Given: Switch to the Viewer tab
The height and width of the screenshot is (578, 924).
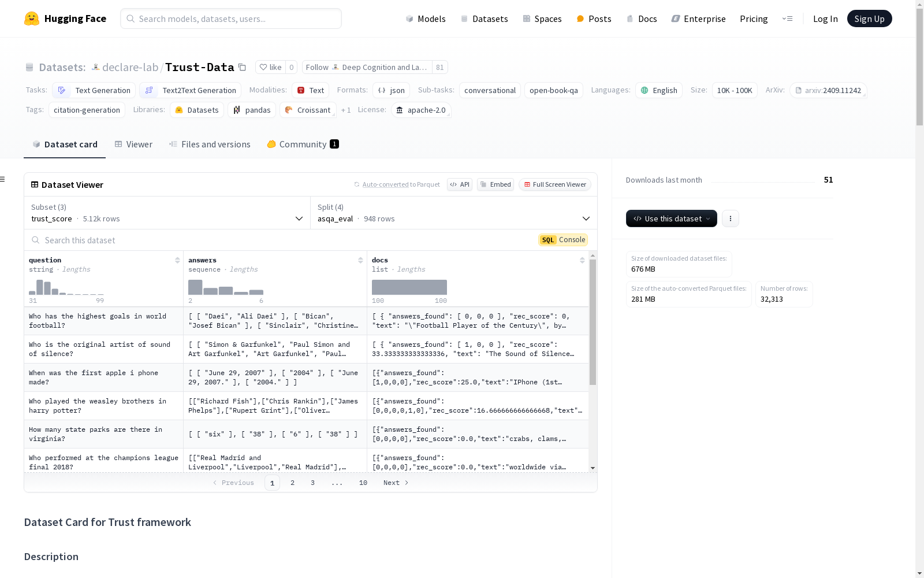Looking at the screenshot, I should click(133, 144).
